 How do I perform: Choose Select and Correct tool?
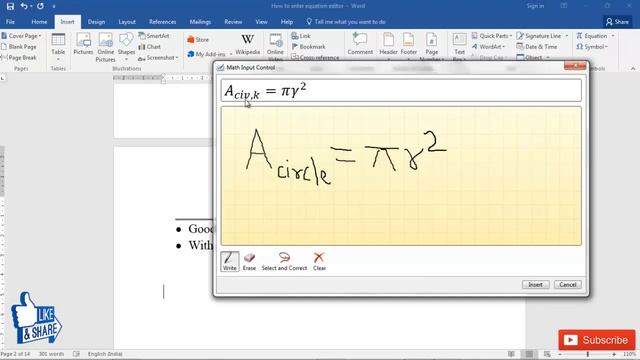click(x=284, y=261)
